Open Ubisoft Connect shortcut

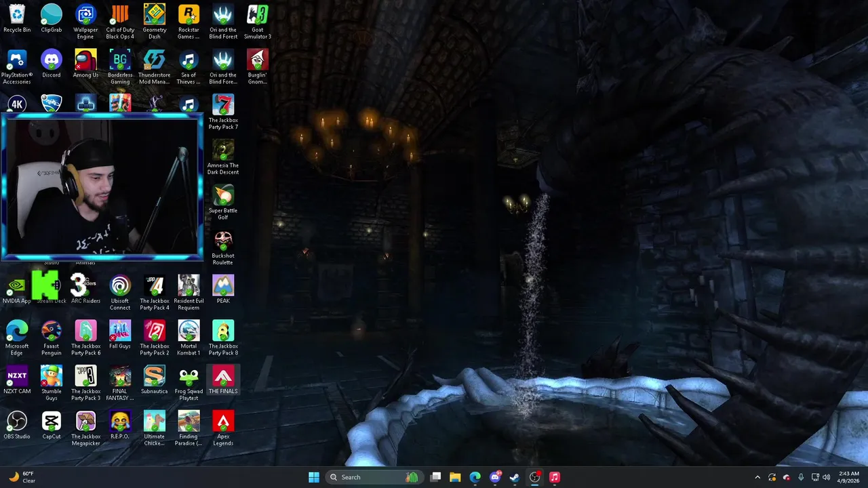click(x=120, y=293)
